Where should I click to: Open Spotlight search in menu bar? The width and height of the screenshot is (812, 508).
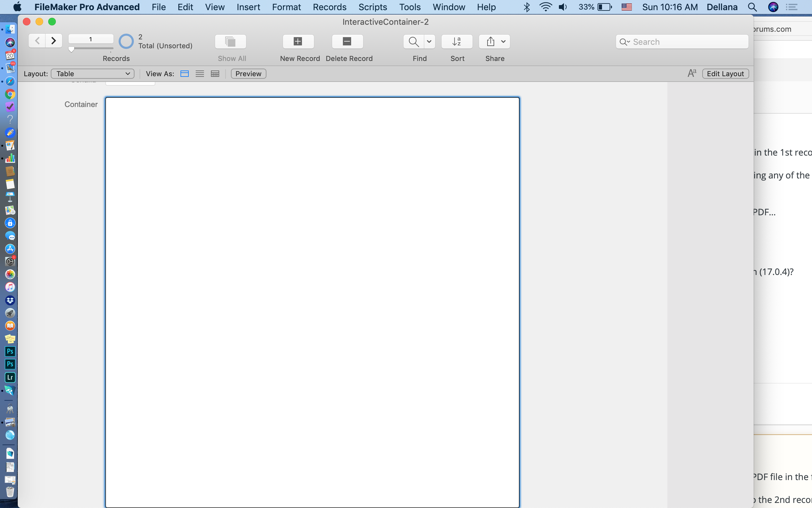pyautogui.click(x=752, y=7)
